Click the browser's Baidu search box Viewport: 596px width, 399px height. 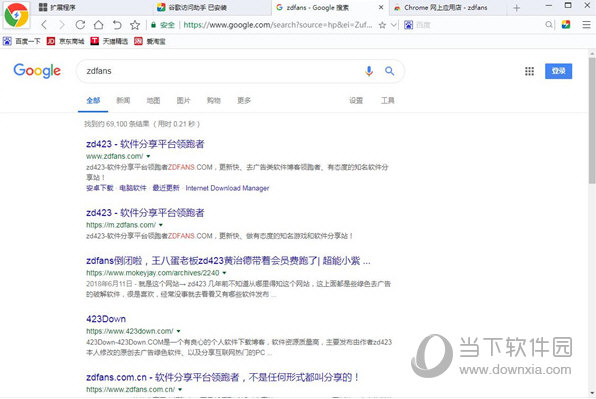click(479, 25)
